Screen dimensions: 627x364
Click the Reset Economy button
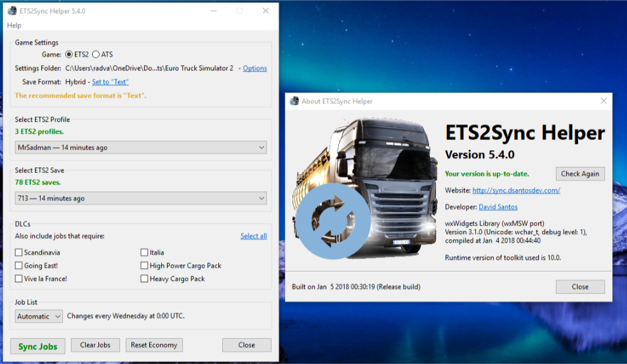coord(154,345)
